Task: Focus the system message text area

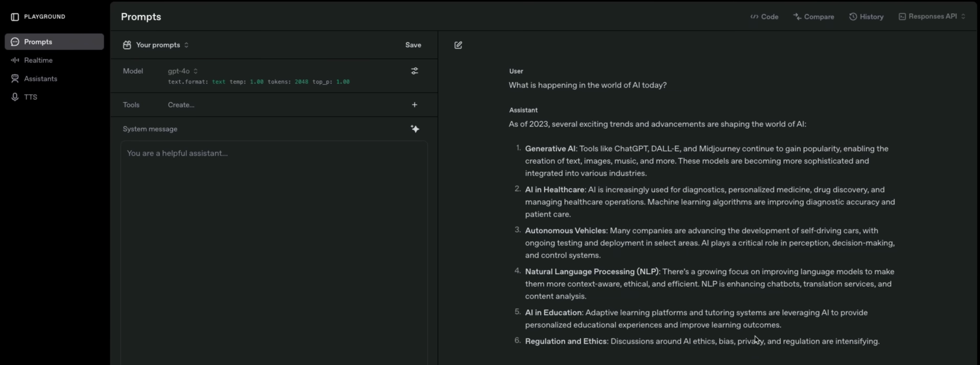Action: [x=274, y=253]
